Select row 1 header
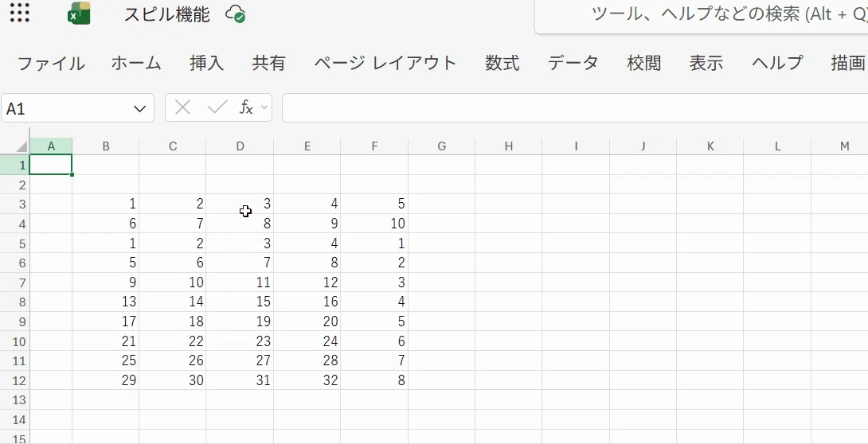The width and height of the screenshot is (868, 444). click(15, 165)
